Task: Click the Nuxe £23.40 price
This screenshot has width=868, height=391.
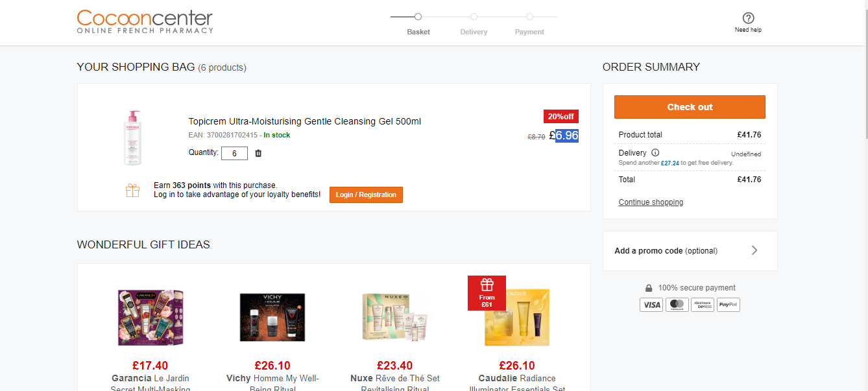Action: pyautogui.click(x=394, y=366)
